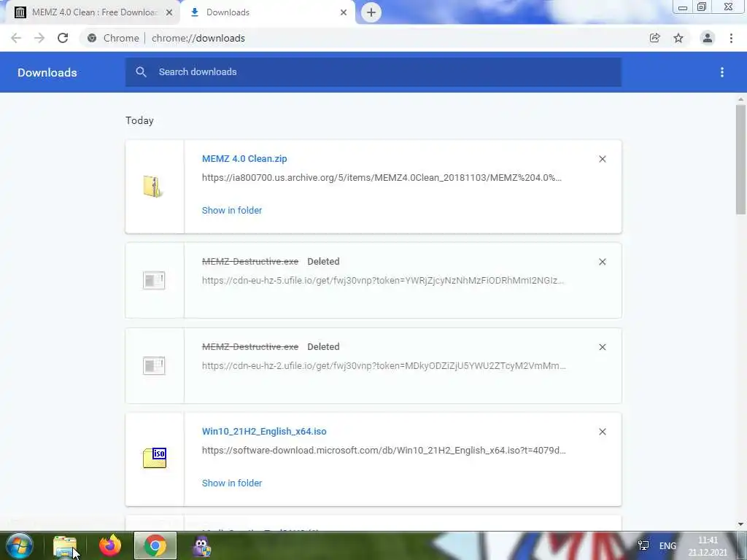Click the zip folder icon of MEMZ 4.0 Clean.zip
The width and height of the screenshot is (747, 560).
pyautogui.click(x=153, y=186)
